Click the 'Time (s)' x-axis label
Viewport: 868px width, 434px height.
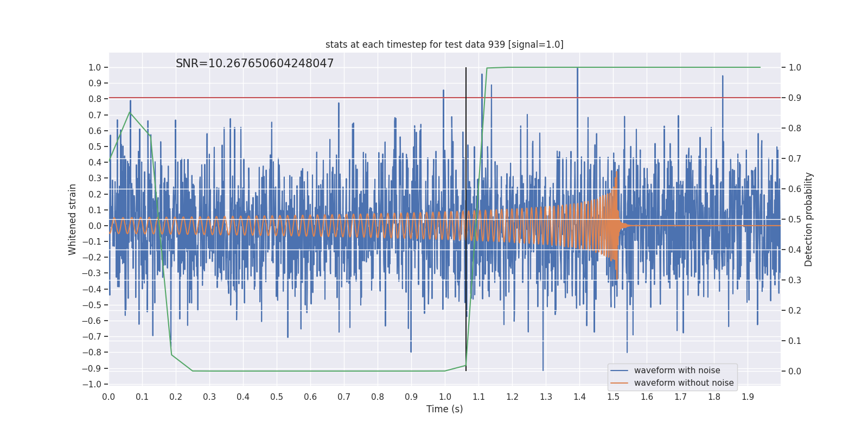tap(445, 409)
